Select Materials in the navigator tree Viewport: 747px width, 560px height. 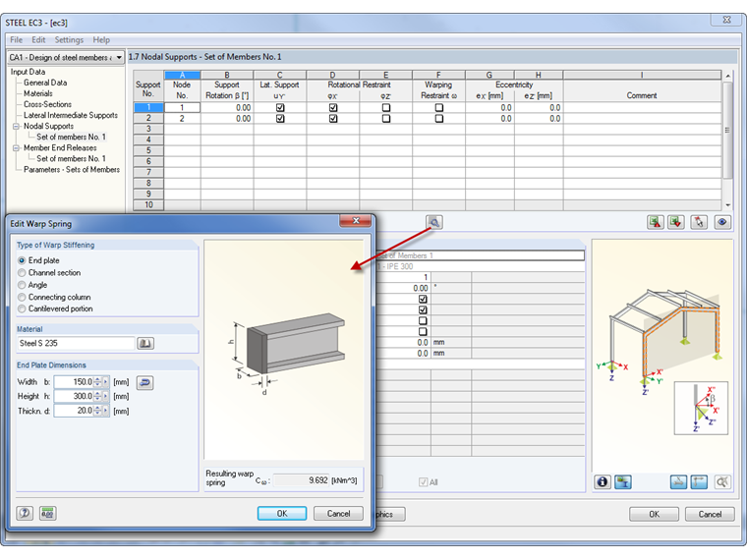(38, 93)
